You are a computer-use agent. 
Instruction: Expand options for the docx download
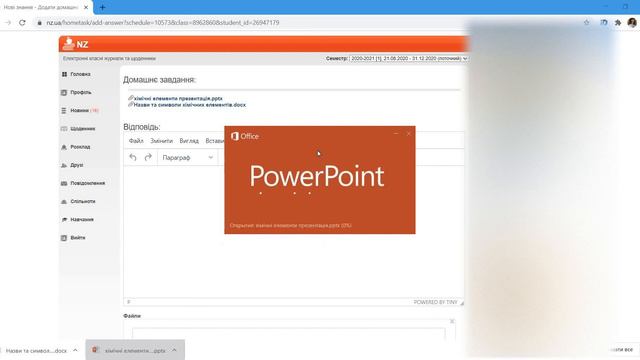[x=75, y=350]
